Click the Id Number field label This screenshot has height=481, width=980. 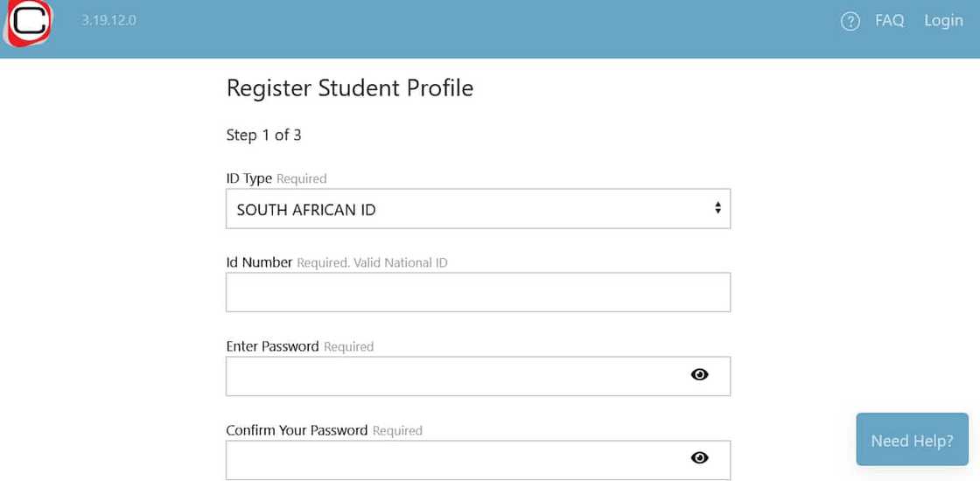point(259,262)
